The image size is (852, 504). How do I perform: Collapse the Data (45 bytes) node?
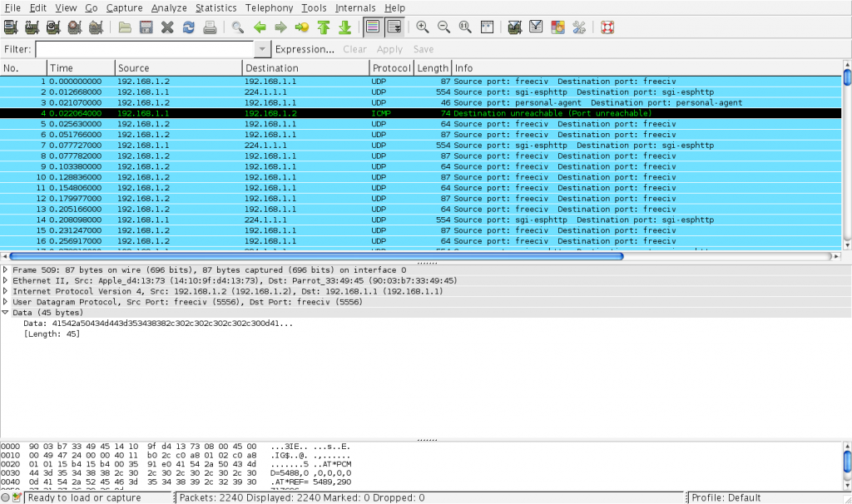5,313
